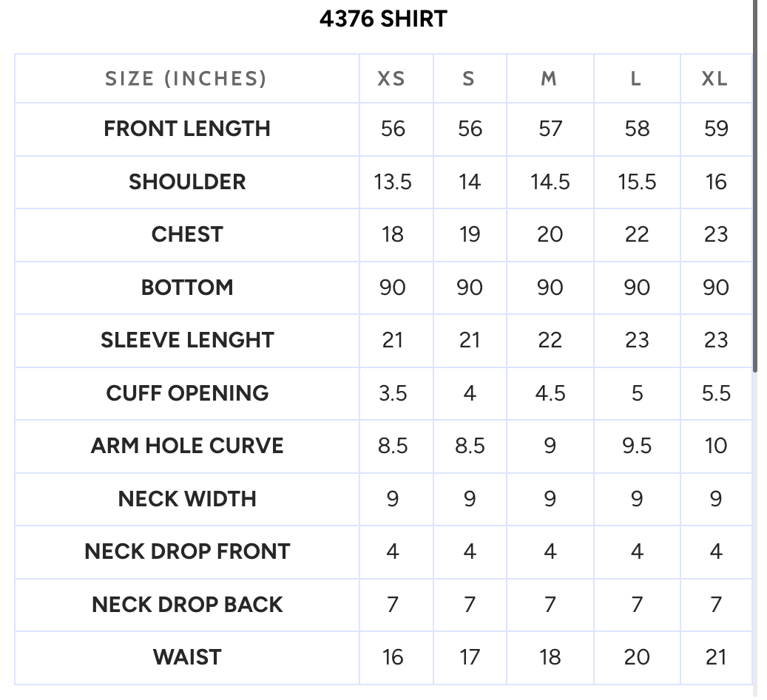Click the cuff opening value 5.5 for XL
Image resolution: width=767 pixels, height=700 pixels.
716,393
